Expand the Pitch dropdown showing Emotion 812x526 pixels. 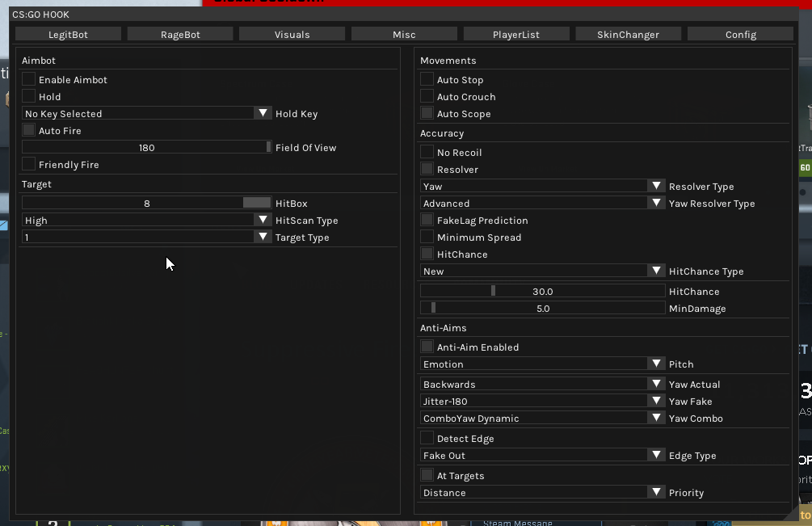(x=542, y=364)
